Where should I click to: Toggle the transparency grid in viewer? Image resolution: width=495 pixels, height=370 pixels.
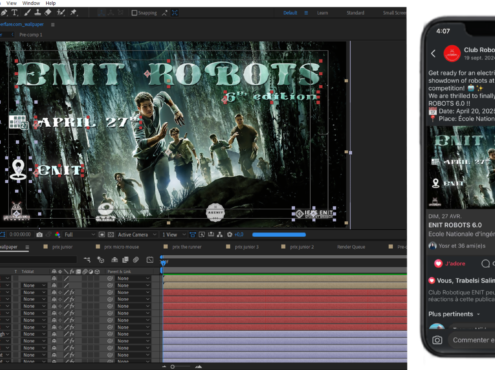point(111,235)
